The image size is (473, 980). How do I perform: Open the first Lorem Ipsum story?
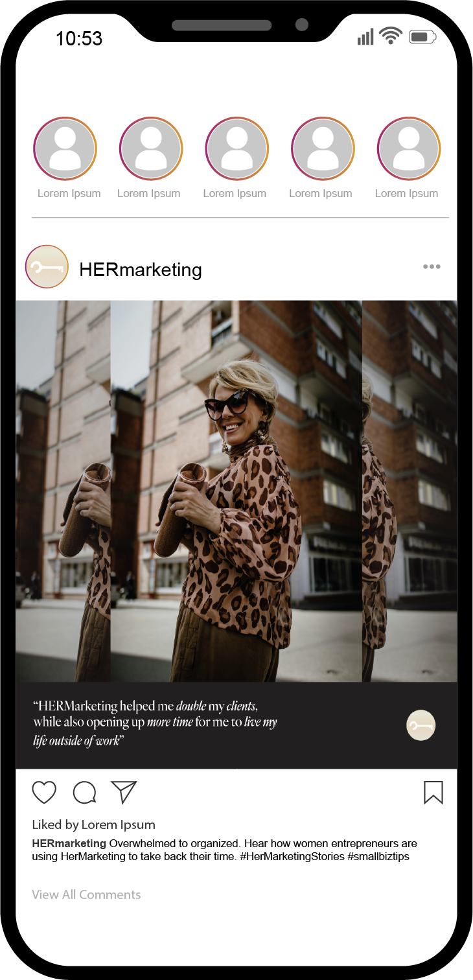click(65, 149)
